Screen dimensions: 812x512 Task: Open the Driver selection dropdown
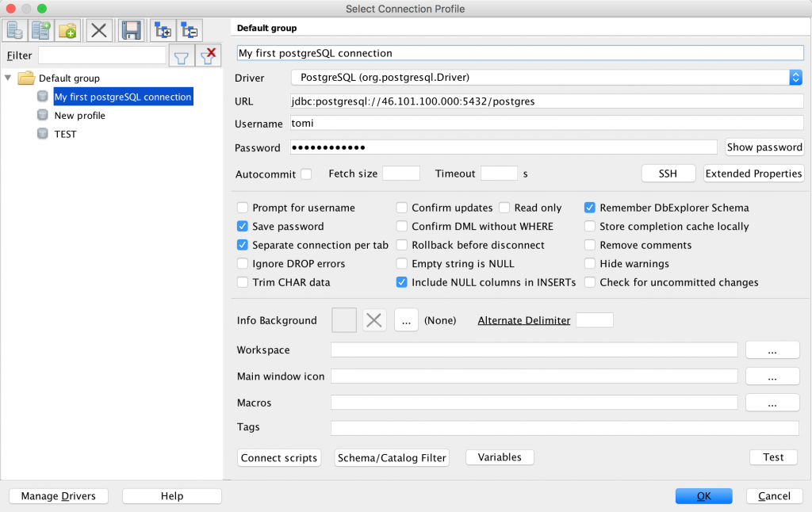pos(796,78)
